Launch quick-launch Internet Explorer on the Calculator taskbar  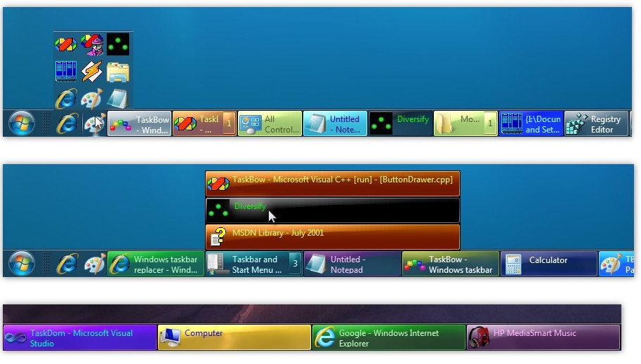point(67,264)
